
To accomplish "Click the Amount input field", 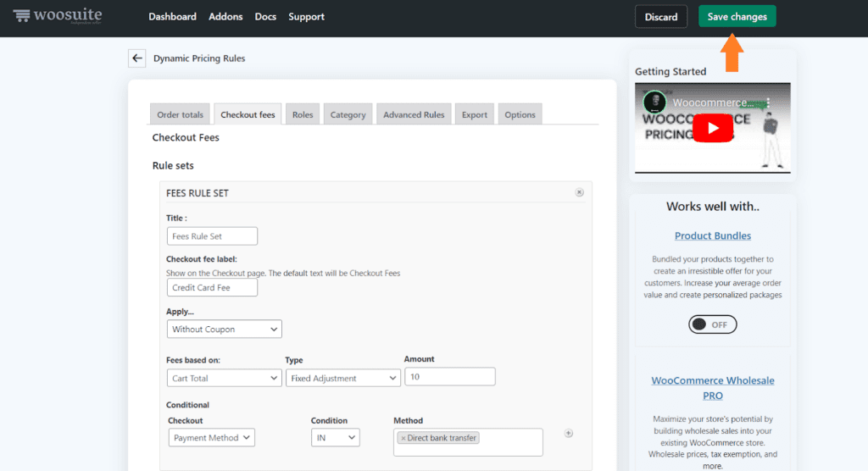I will 449,377.
